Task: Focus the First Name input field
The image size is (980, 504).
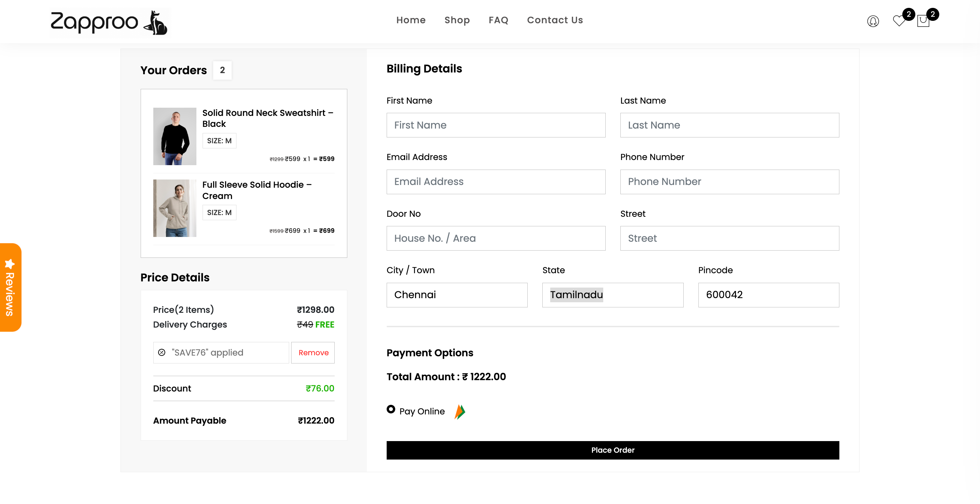Action: (496, 125)
